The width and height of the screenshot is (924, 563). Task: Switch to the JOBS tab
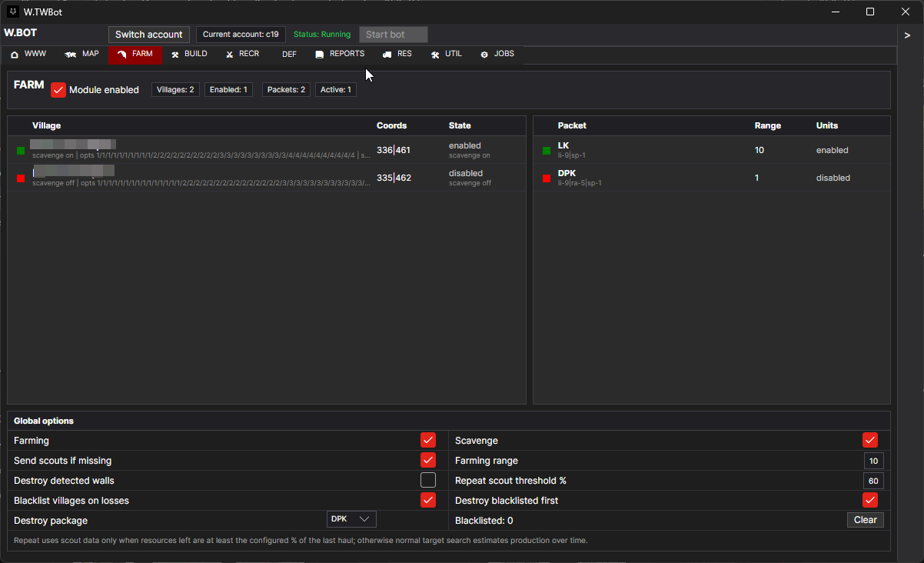coord(497,55)
